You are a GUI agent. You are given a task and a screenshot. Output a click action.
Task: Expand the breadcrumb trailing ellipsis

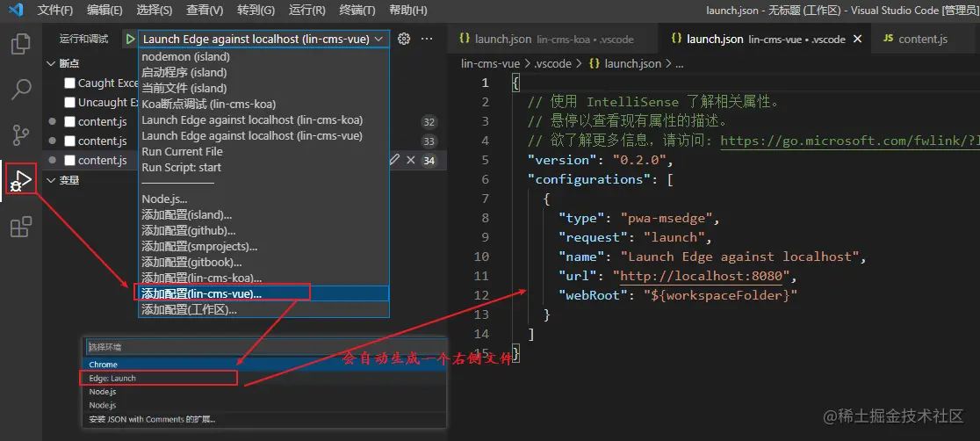tap(680, 63)
